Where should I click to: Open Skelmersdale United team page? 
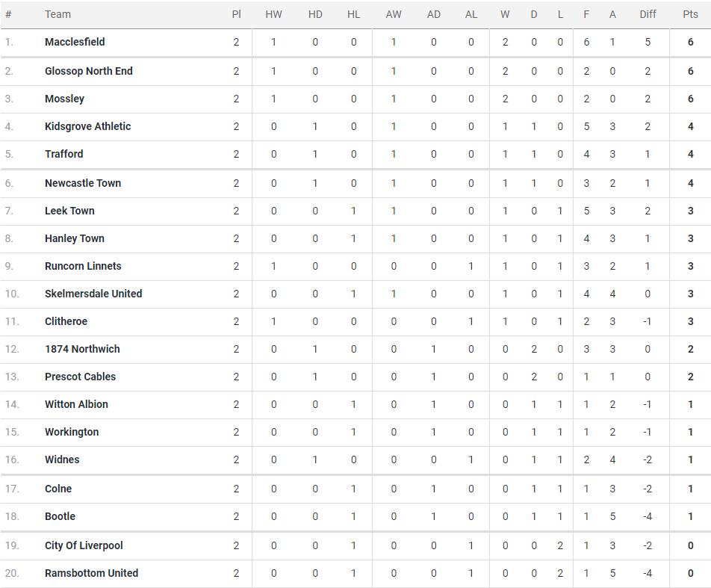pos(93,294)
